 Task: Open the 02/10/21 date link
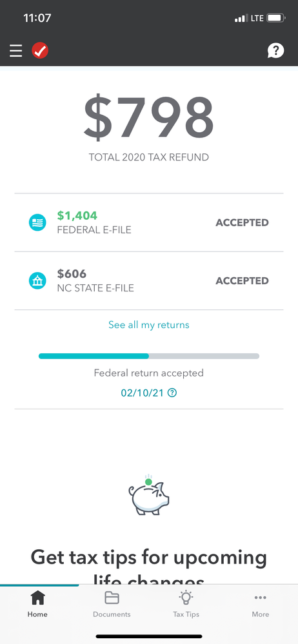pos(142,393)
